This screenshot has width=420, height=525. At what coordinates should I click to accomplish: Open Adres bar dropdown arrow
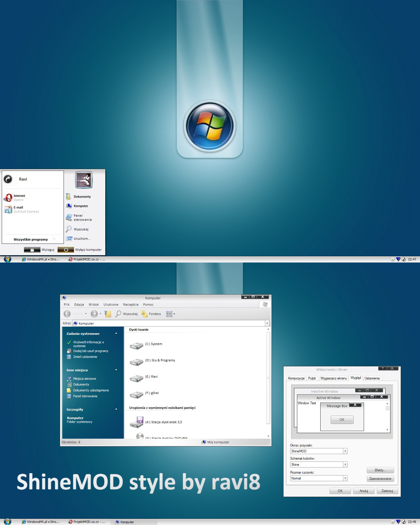(x=267, y=323)
